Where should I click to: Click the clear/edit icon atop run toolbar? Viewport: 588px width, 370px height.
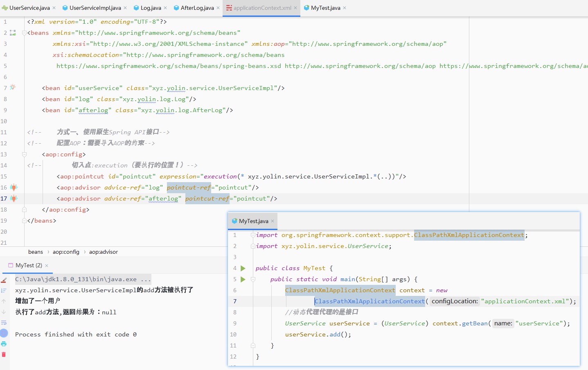coord(4,280)
